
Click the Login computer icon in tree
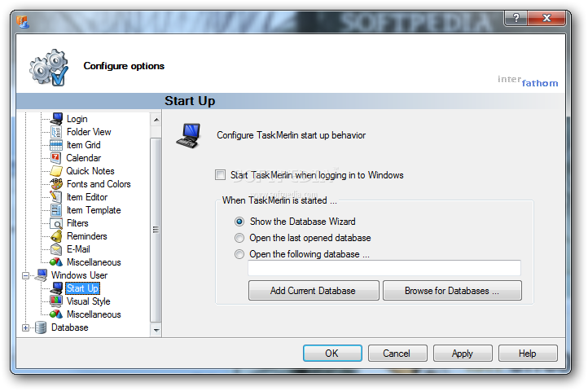tap(56, 119)
